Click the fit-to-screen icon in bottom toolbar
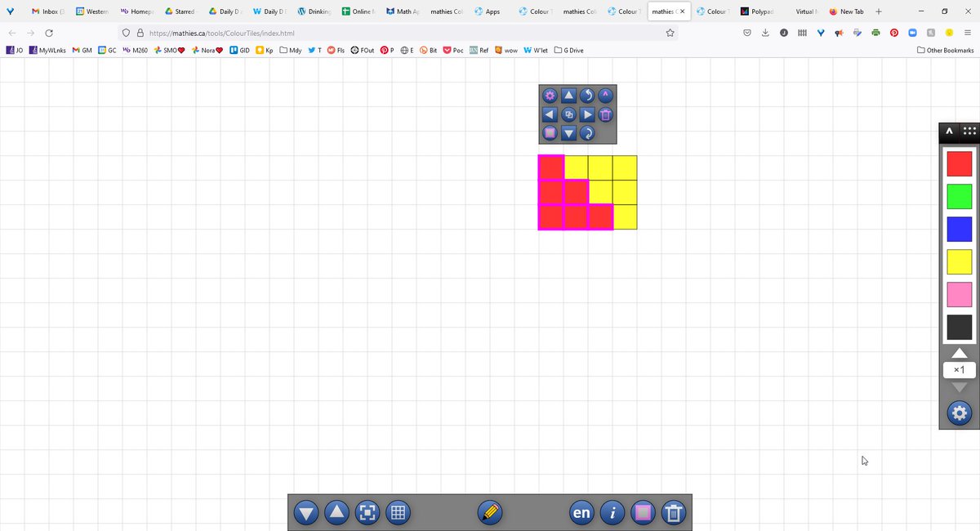The height and width of the screenshot is (531, 980). [367, 513]
